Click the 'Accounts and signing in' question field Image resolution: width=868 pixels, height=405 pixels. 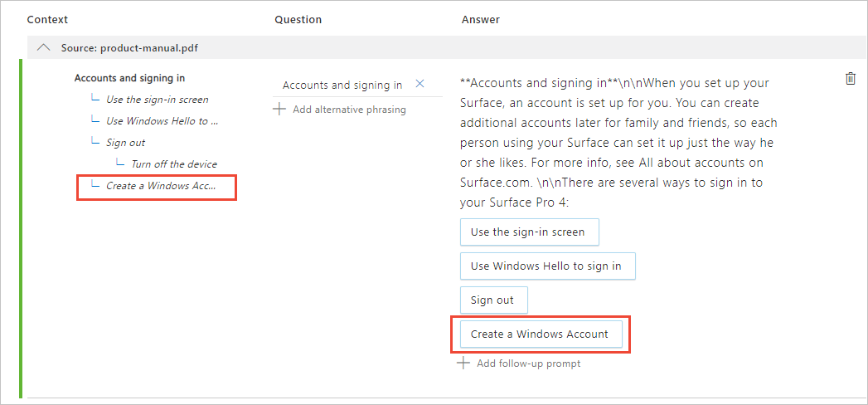click(x=342, y=85)
